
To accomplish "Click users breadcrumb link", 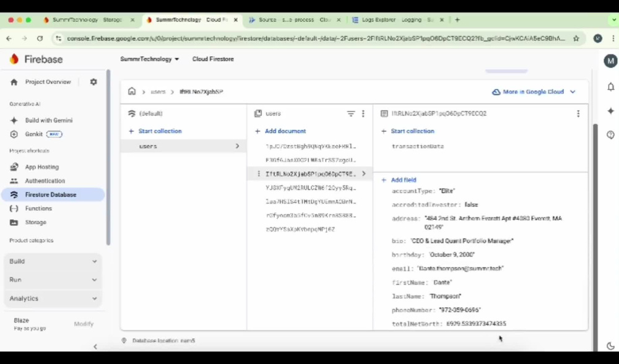I will pyautogui.click(x=158, y=92).
